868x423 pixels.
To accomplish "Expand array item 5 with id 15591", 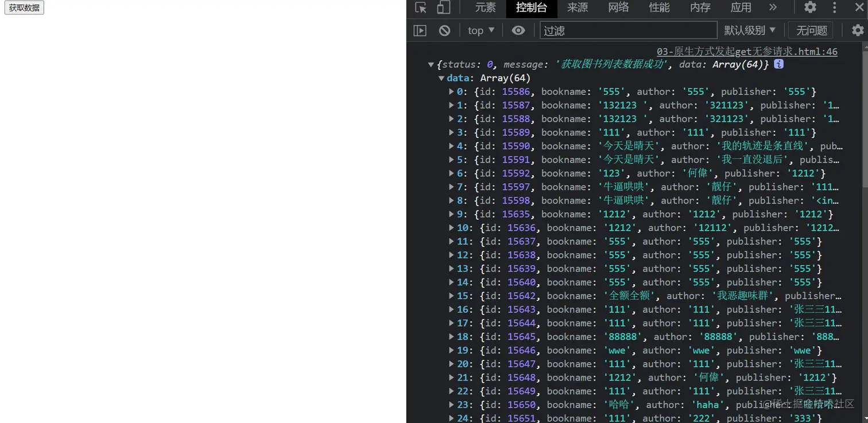I will click(x=451, y=160).
